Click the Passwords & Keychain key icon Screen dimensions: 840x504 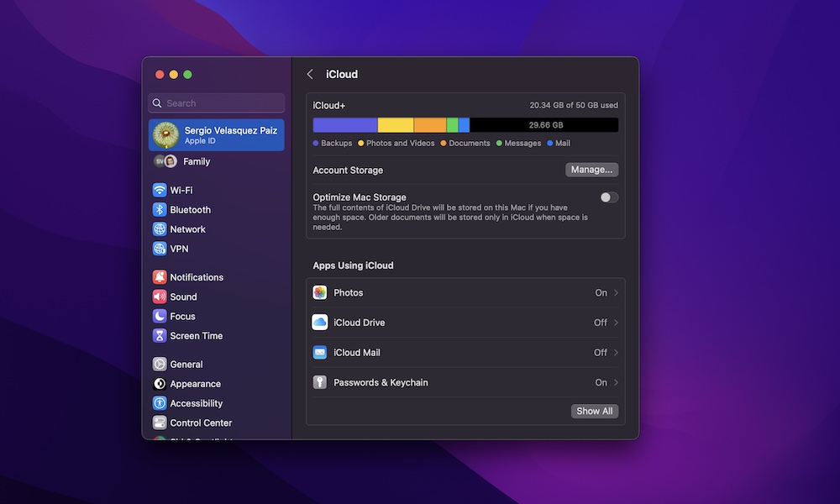320,382
